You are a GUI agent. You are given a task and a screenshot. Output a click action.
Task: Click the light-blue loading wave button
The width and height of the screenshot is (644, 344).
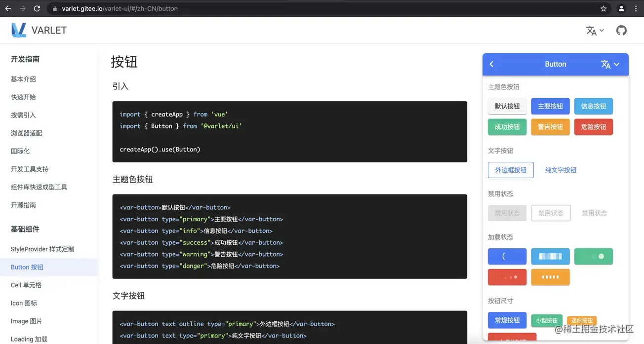point(550,256)
